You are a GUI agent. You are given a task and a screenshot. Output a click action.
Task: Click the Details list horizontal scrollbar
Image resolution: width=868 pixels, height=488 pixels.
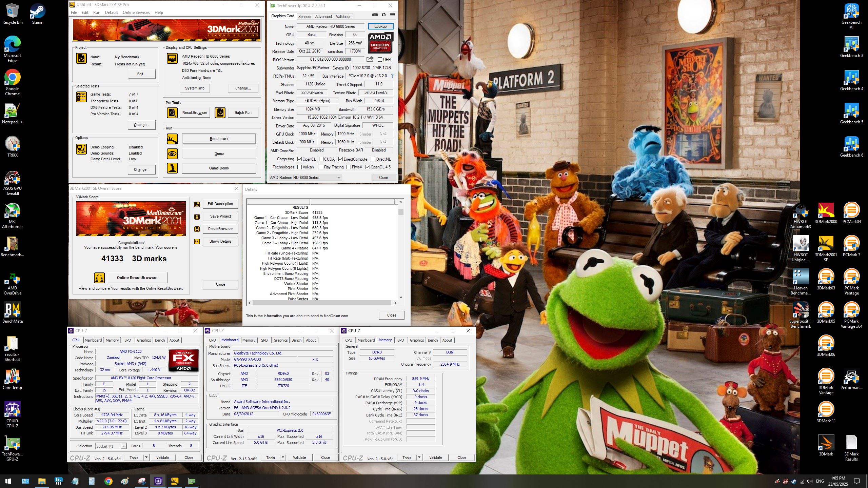[x=322, y=303]
